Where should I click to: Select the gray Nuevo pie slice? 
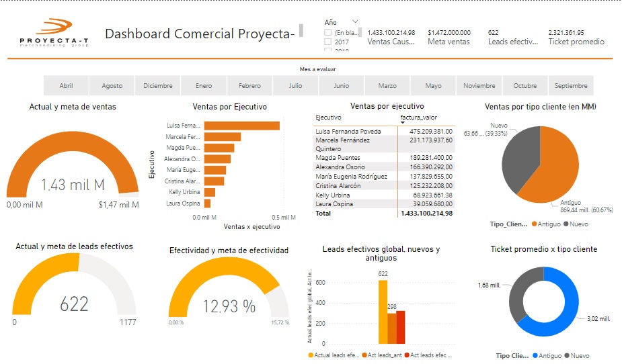click(x=517, y=154)
